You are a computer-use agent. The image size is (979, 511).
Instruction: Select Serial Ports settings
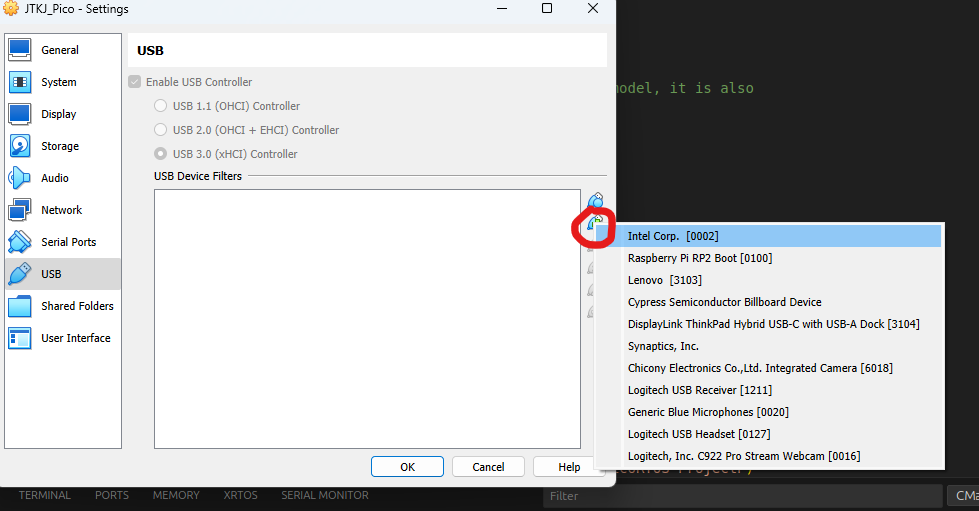pyautogui.click(x=63, y=242)
